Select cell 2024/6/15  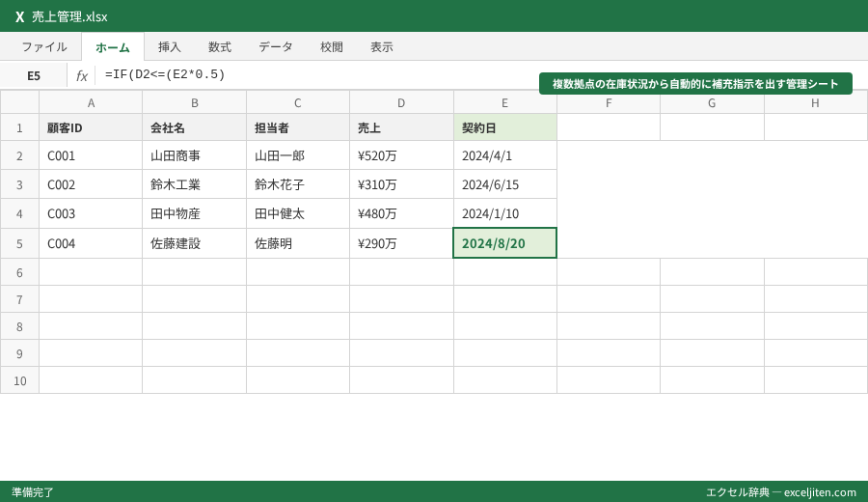(x=504, y=184)
